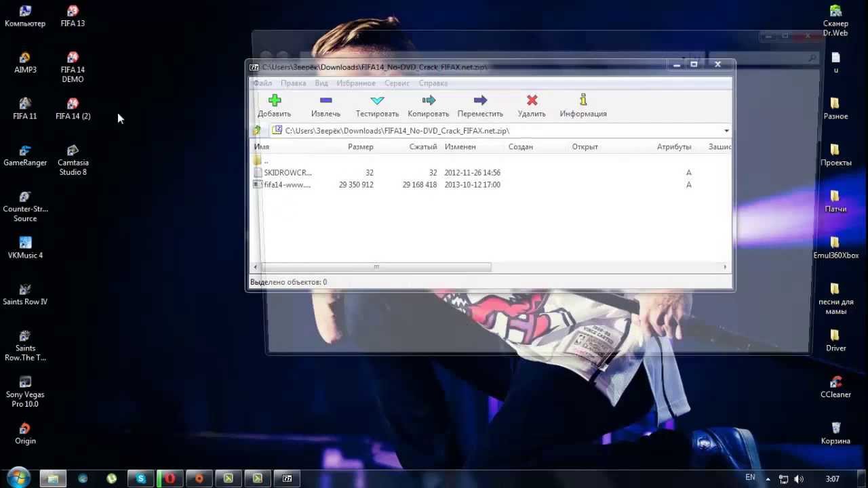Click the up-folder icon beside address bar
Viewport: 868px width, 488px height.
[x=256, y=131]
